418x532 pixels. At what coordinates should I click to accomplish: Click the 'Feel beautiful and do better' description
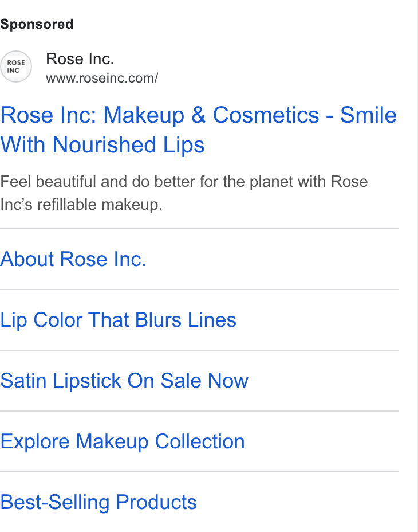pyautogui.click(x=184, y=193)
